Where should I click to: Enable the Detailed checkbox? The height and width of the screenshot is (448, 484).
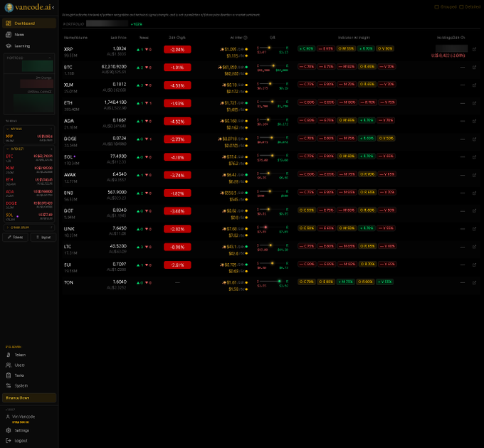pos(461,7)
